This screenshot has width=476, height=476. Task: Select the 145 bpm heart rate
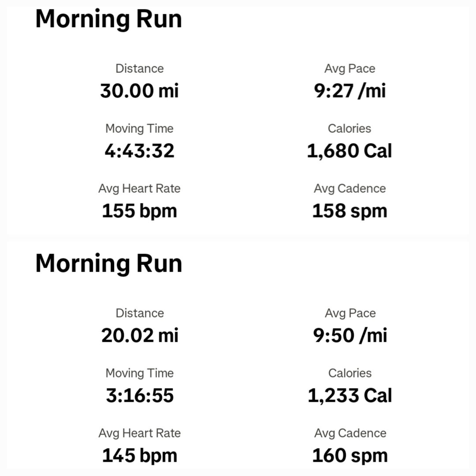140,456
